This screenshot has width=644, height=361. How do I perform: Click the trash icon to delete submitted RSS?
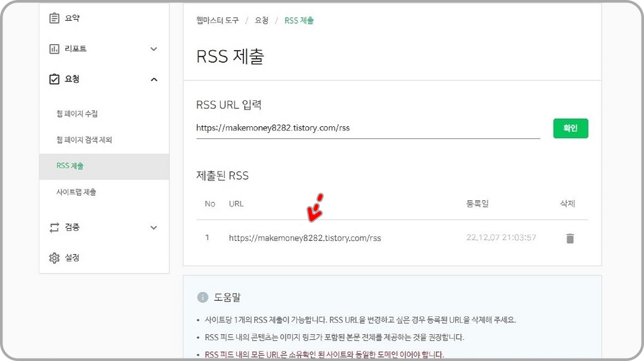569,238
